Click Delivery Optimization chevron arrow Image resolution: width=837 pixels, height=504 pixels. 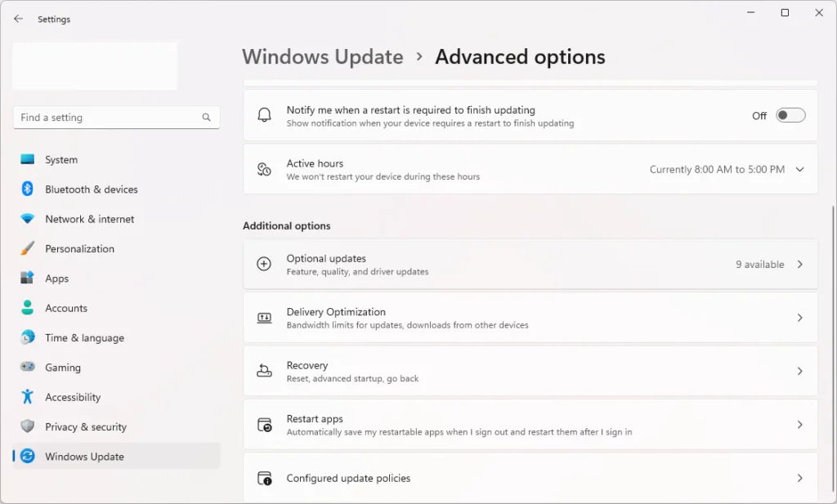pos(799,318)
